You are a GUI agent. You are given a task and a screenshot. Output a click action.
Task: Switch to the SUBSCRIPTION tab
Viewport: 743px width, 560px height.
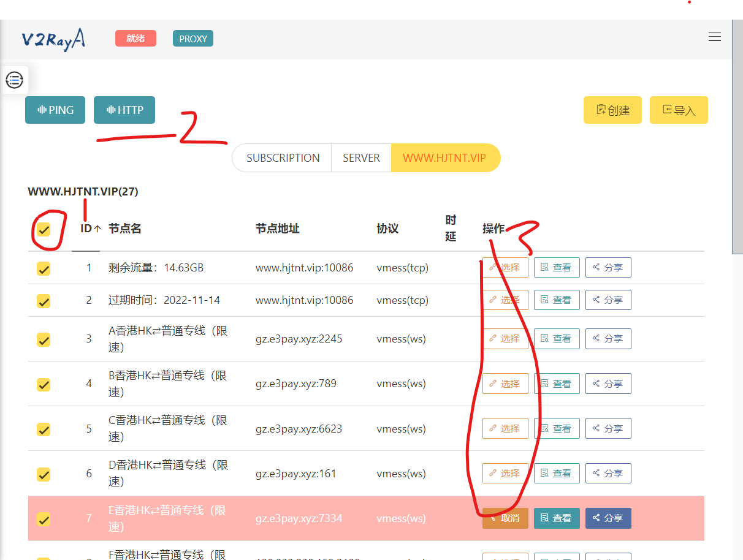(x=282, y=157)
